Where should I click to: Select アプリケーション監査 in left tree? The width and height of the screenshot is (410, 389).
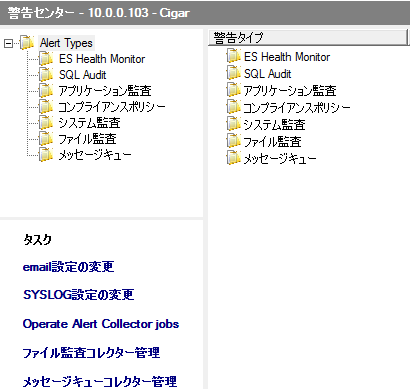[x=105, y=91]
